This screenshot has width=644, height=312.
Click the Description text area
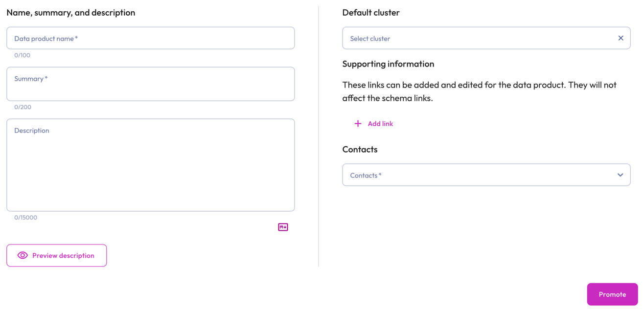click(150, 165)
